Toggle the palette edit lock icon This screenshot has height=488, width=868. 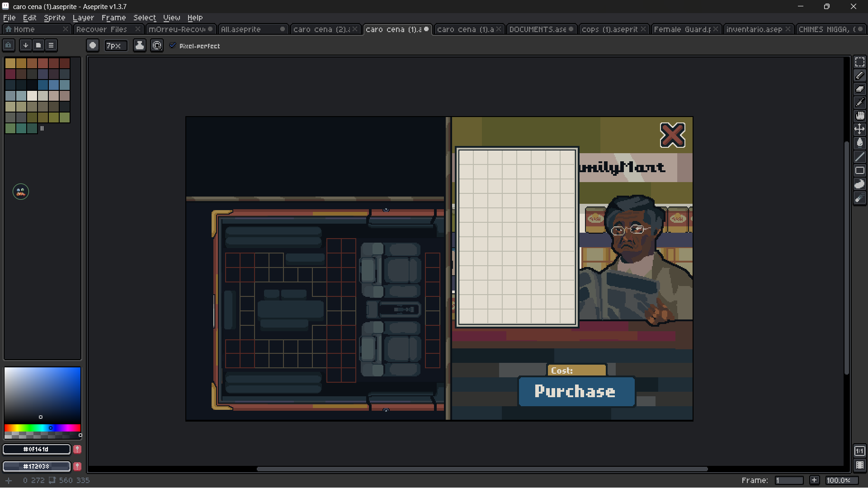[x=9, y=45]
